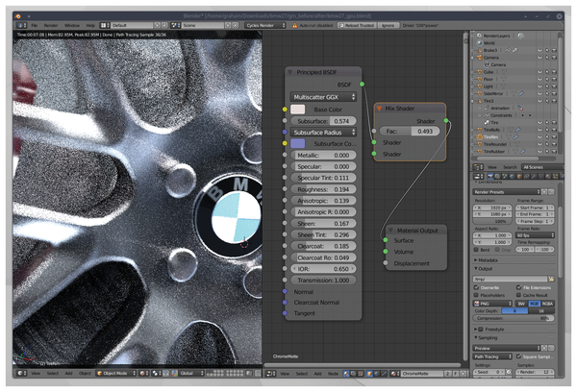The height and width of the screenshot is (392, 577).
Task: Click the node editor type selector icon
Action: 271,374
